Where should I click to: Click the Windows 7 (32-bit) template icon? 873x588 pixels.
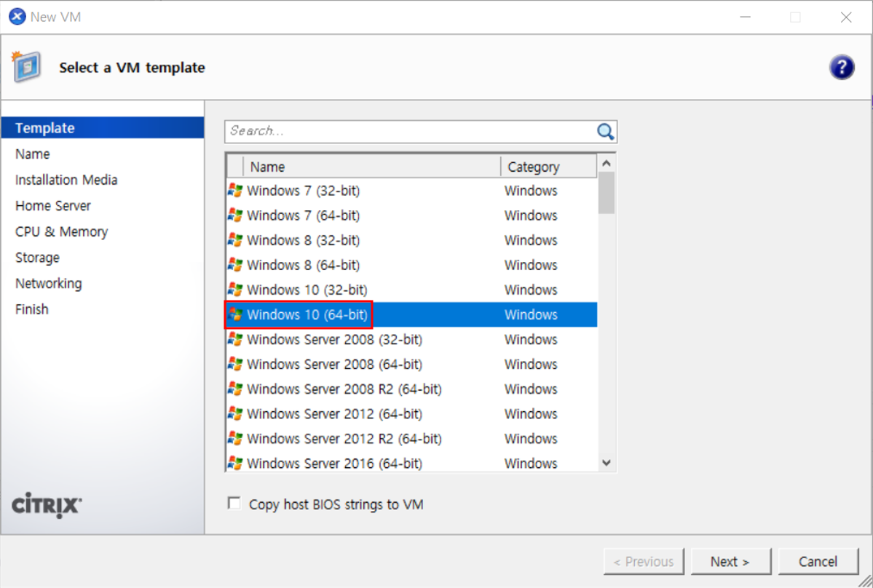click(x=235, y=191)
